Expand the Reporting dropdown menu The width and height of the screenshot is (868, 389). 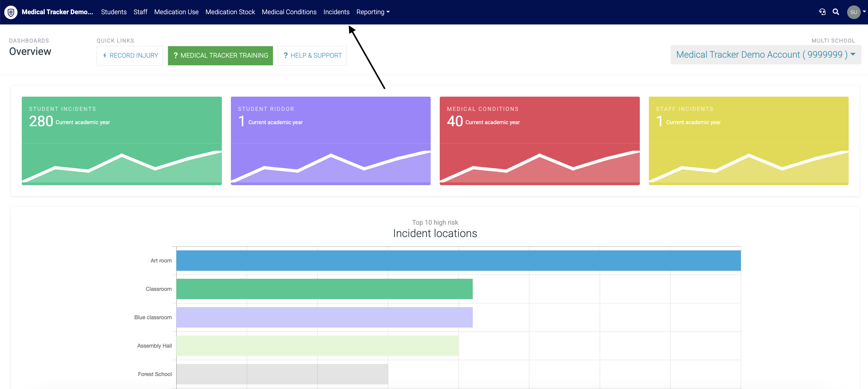click(373, 12)
